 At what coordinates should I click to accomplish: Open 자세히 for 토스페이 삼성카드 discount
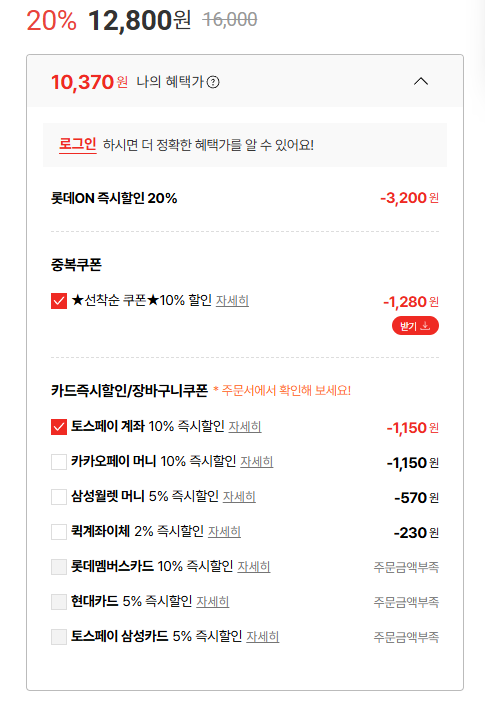pyautogui.click(x=263, y=636)
